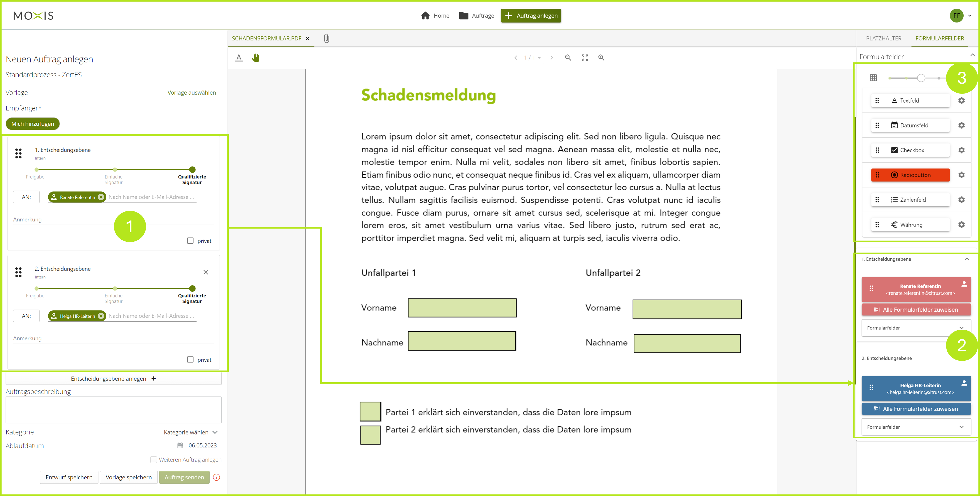Open the paperclip attachments icon
This screenshot has width=980, height=496.
[x=326, y=38]
